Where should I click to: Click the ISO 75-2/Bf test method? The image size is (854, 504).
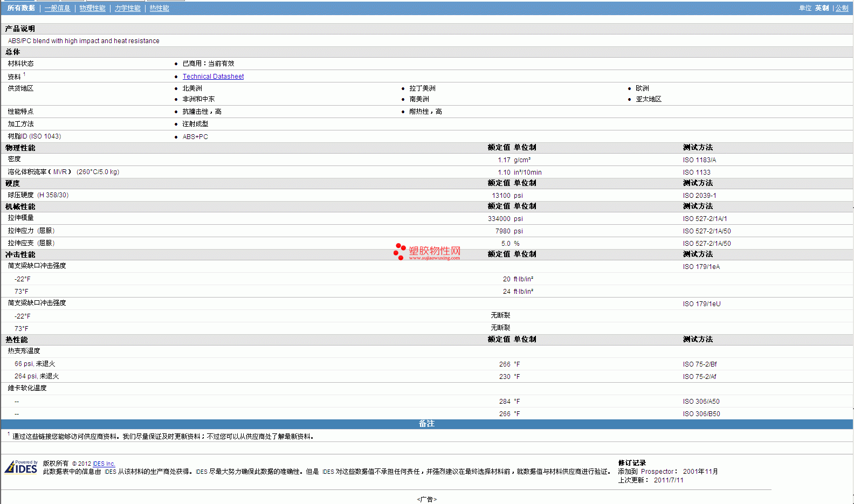click(x=700, y=364)
